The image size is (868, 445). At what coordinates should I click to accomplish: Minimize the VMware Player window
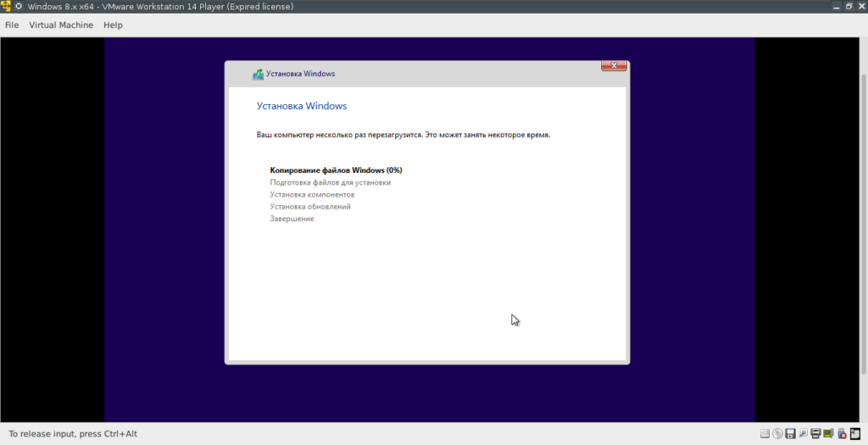click(836, 7)
